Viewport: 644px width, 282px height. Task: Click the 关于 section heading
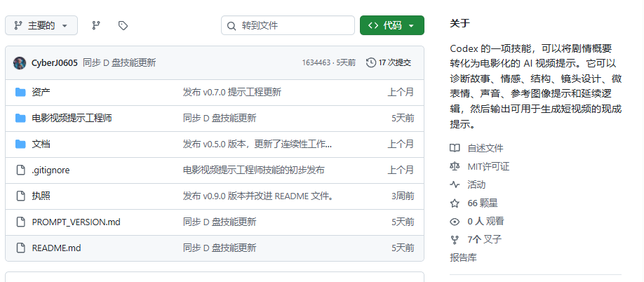pyautogui.click(x=459, y=23)
